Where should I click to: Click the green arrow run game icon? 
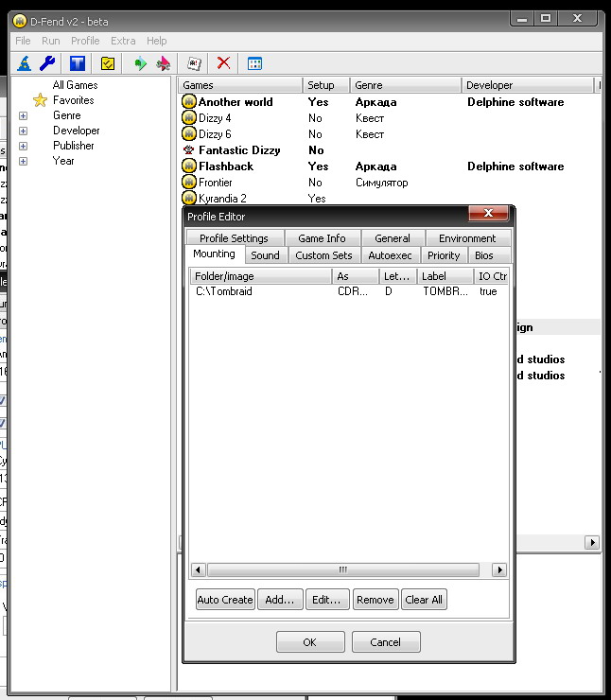click(x=141, y=63)
